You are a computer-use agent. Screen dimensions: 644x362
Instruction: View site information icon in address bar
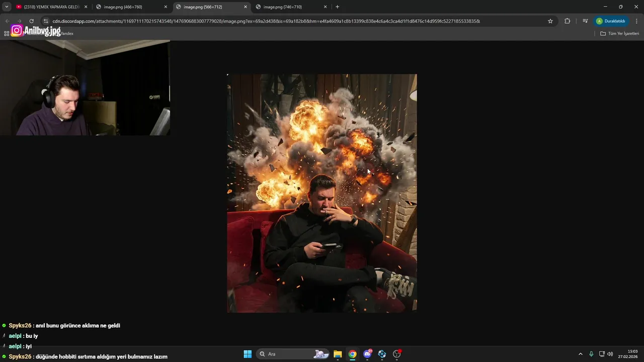46,21
